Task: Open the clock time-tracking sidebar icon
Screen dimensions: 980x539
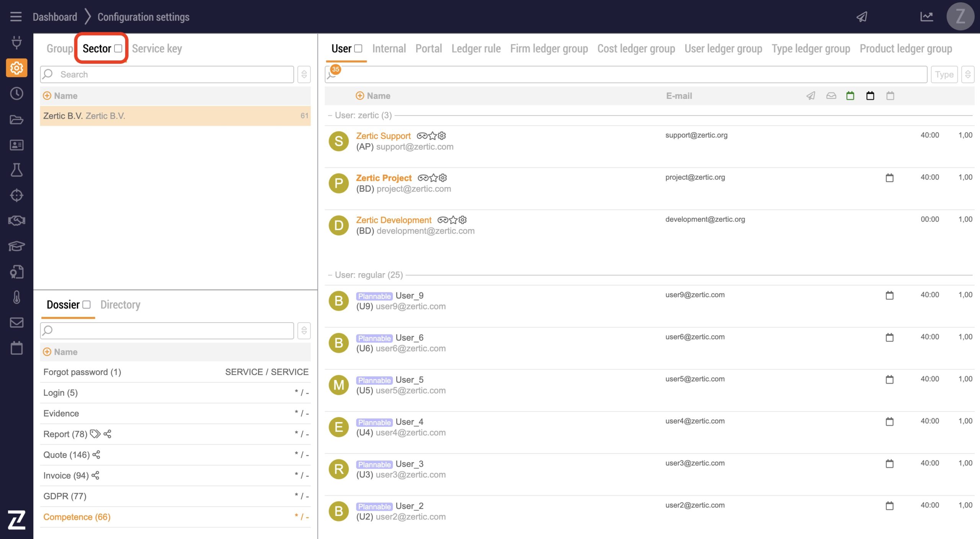Action: pos(16,93)
